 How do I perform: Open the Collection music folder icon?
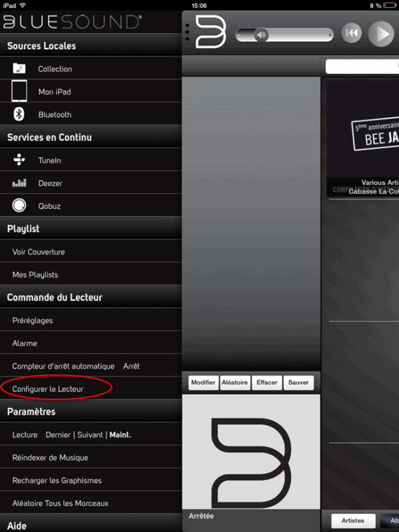point(19,68)
